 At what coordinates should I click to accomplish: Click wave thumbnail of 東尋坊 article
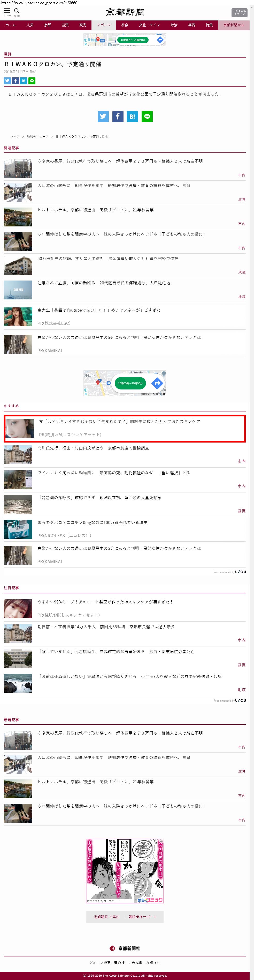click(18, 683)
